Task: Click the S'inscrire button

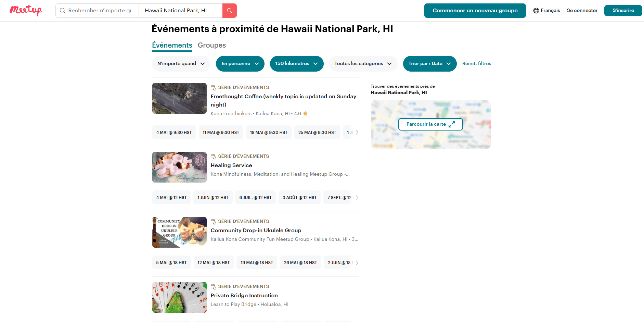Action: 623,11
